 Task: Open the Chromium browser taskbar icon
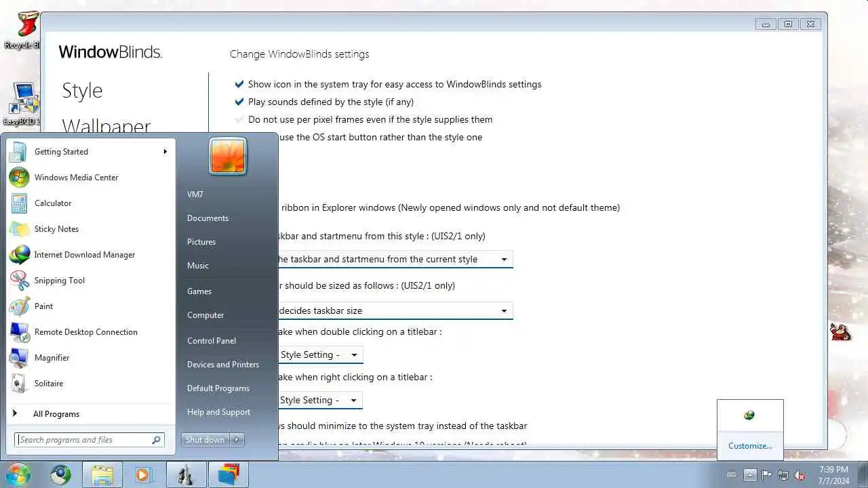[60, 474]
